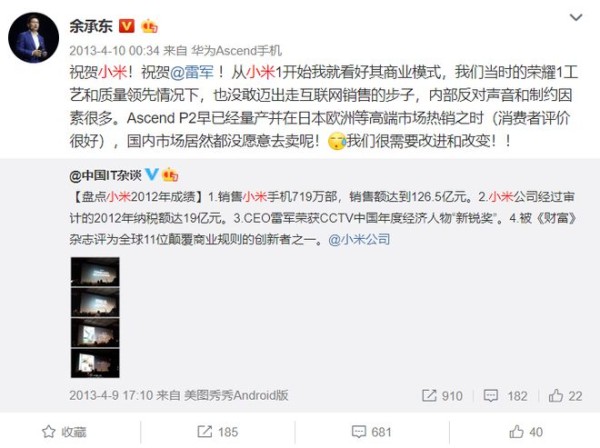
Task: Like this post with 40 likes
Action: point(526,432)
